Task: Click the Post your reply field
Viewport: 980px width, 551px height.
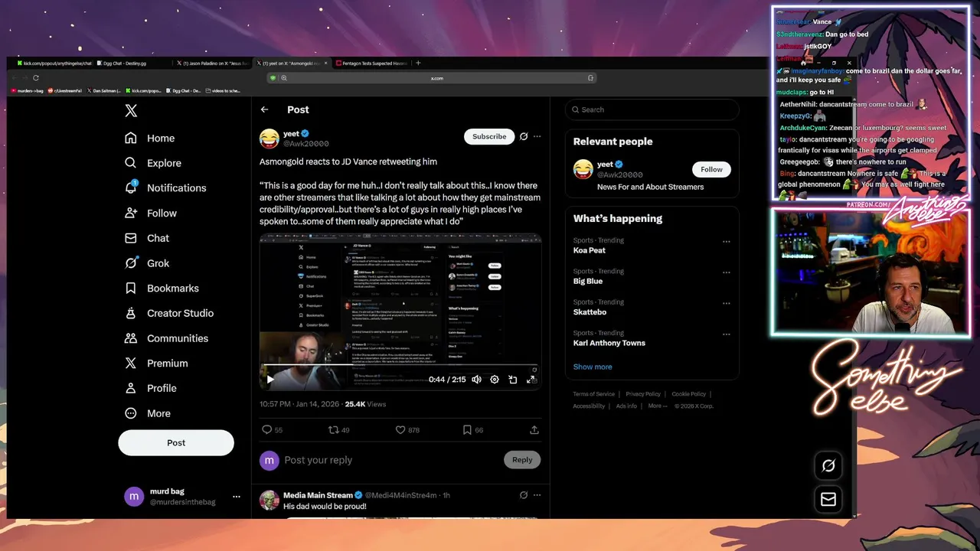Action: pyautogui.click(x=390, y=460)
